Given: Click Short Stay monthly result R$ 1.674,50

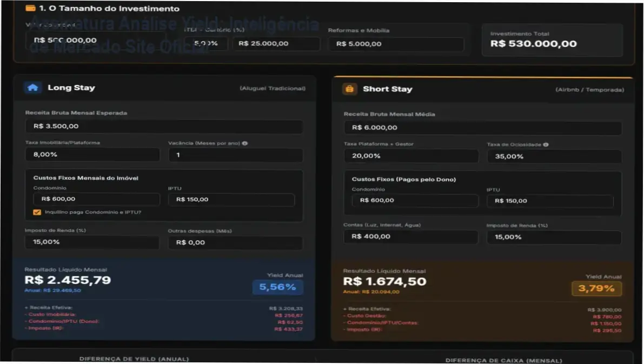Looking at the screenshot, I should pyautogui.click(x=385, y=282).
